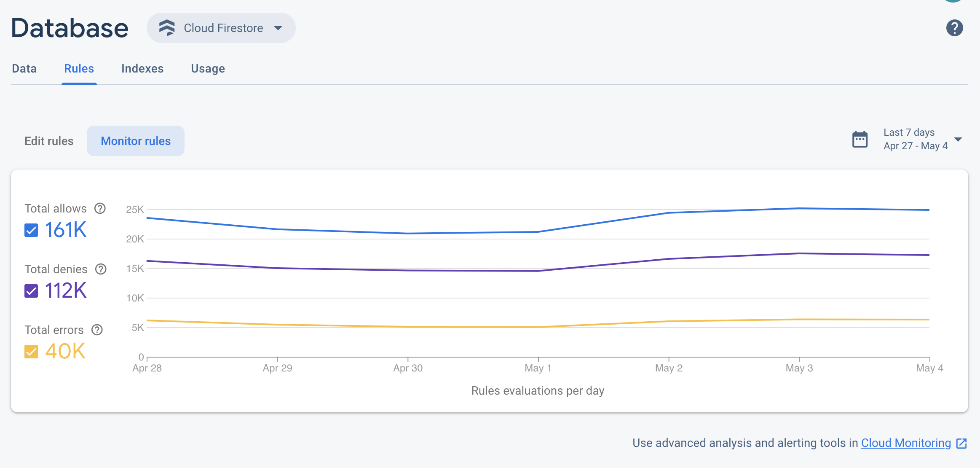The width and height of the screenshot is (980, 468).
Task: Select the Indexes tab
Action: coord(142,68)
